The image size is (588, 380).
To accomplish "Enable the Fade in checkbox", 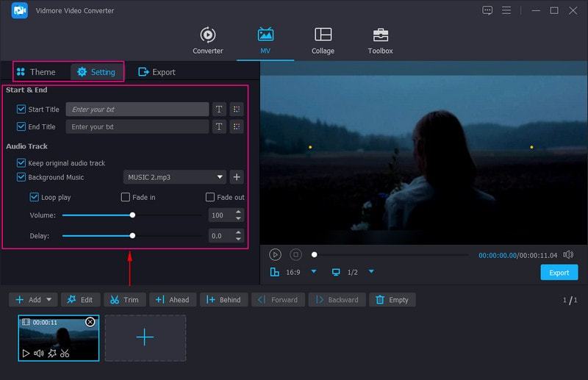I will click(x=126, y=198).
